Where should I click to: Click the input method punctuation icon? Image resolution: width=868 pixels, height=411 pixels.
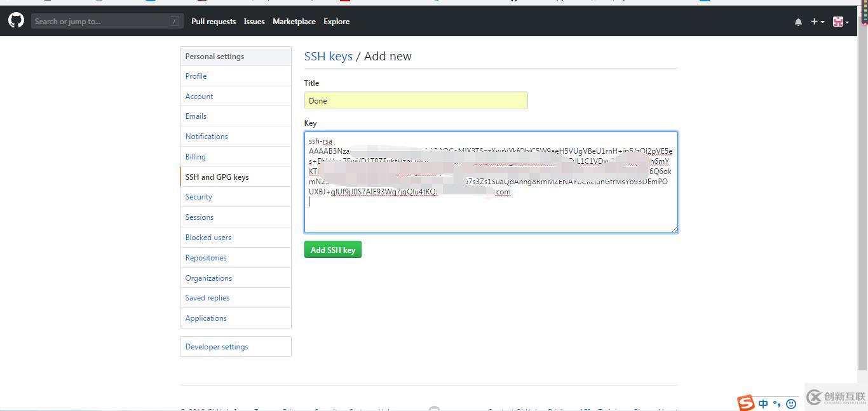coord(777,404)
